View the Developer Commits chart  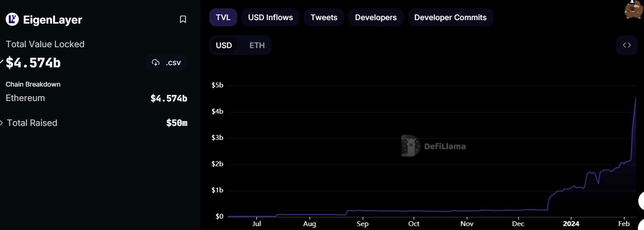pyautogui.click(x=450, y=17)
